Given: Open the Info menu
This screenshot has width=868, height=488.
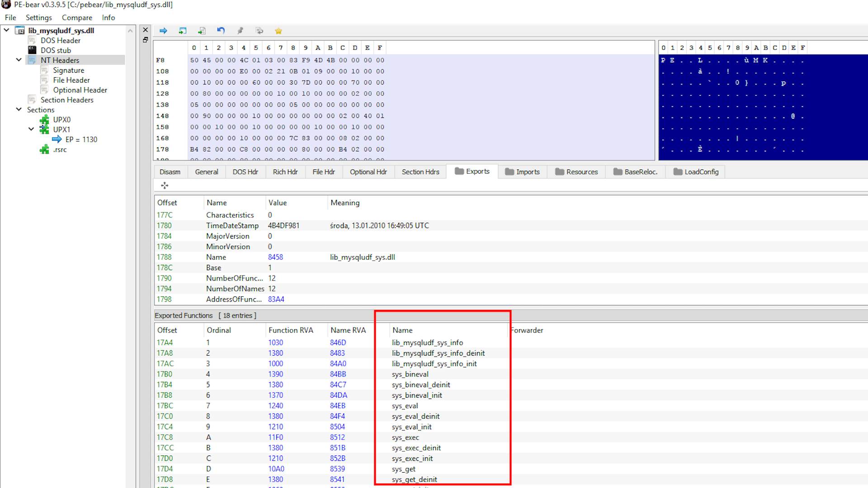Looking at the screenshot, I should tap(108, 18).
